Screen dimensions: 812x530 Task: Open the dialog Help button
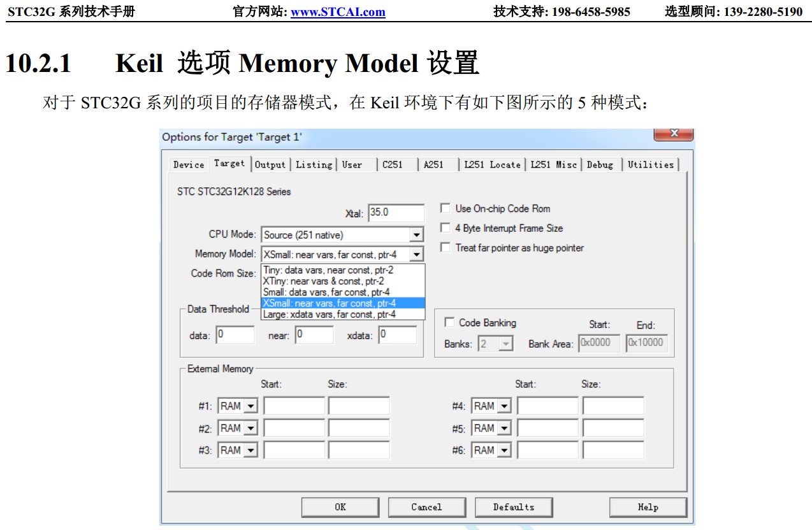pos(648,507)
